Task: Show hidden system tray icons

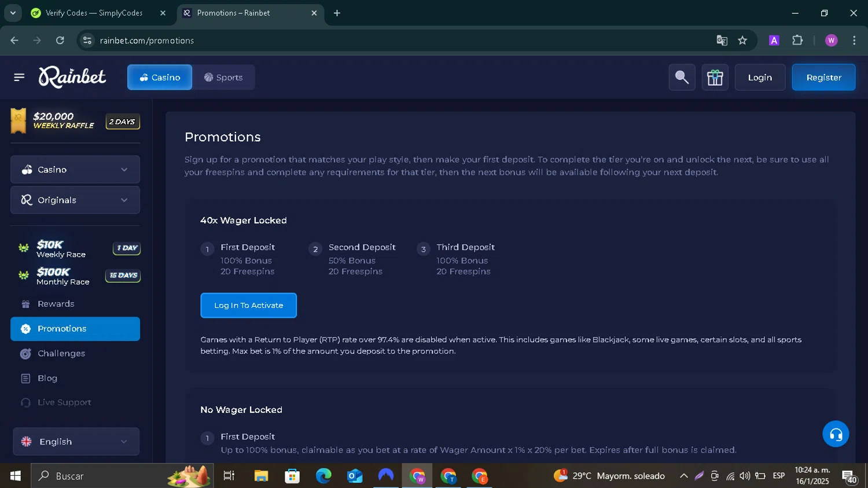Action: 683,476
